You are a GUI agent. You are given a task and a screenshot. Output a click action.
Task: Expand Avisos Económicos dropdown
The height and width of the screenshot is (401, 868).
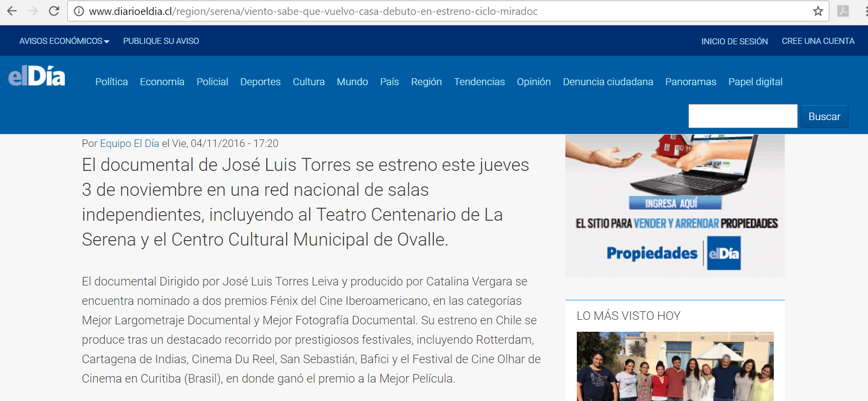pos(64,41)
